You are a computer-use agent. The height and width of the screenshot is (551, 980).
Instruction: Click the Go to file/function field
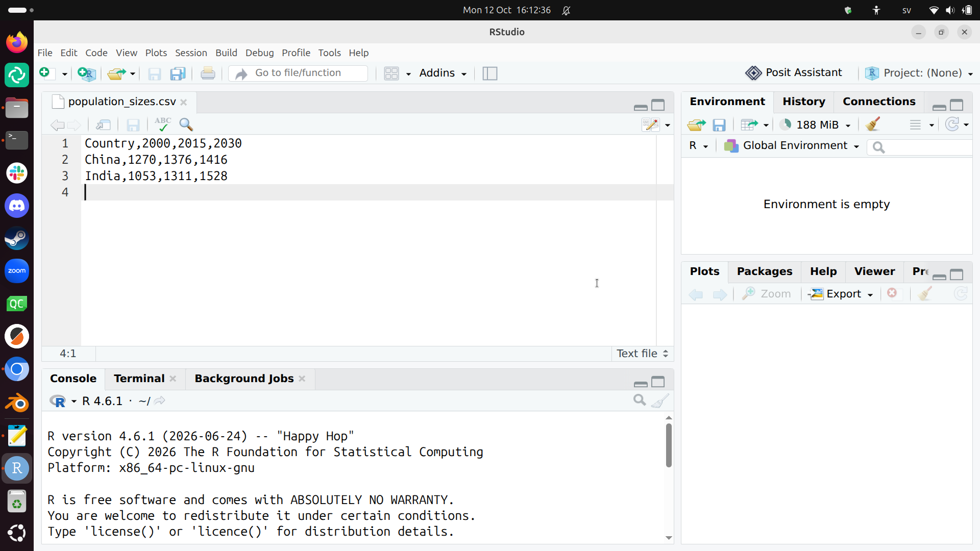click(299, 73)
